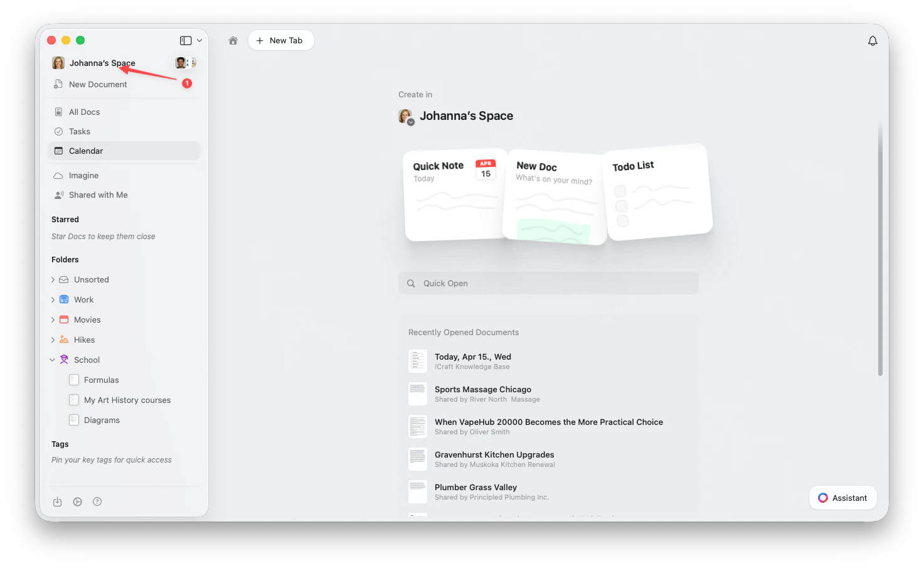Click the Quick Open search field
This screenshot has width=924, height=568.
coord(548,283)
